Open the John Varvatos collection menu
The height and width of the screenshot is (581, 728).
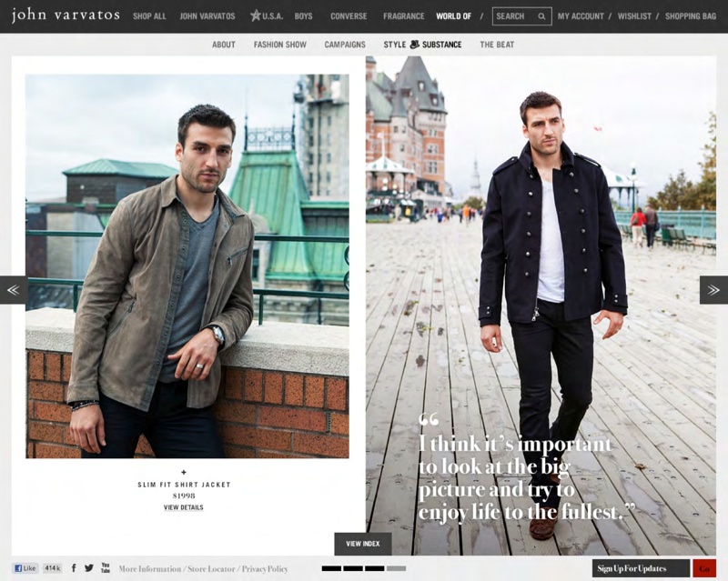[207, 16]
